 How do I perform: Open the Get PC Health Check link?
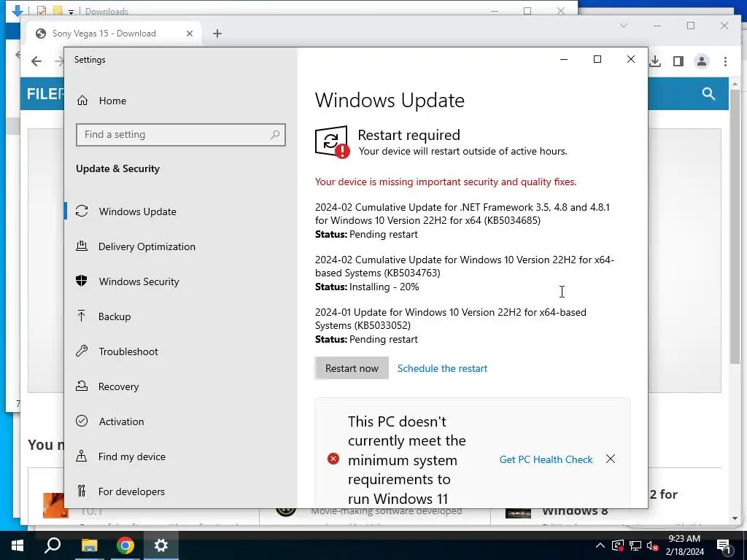coord(546,459)
